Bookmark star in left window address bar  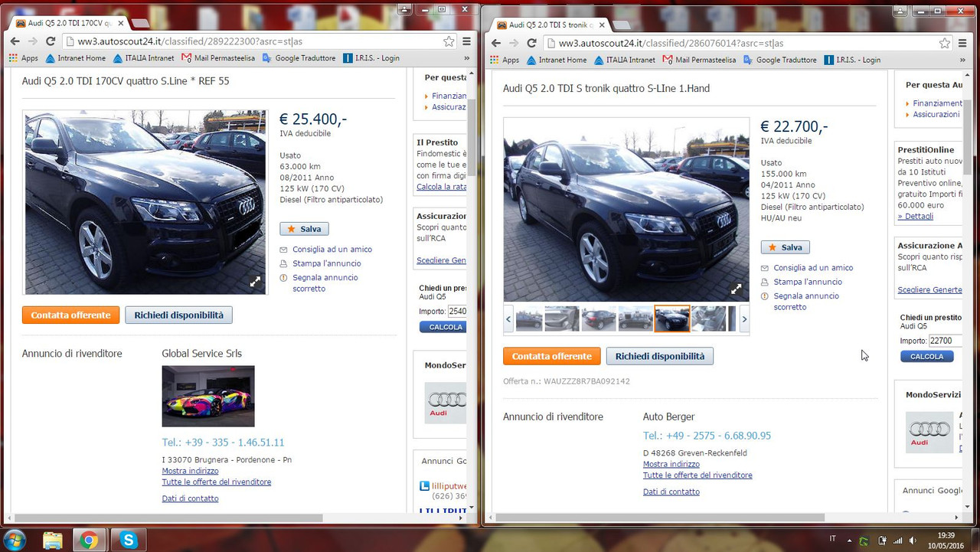[x=449, y=41]
